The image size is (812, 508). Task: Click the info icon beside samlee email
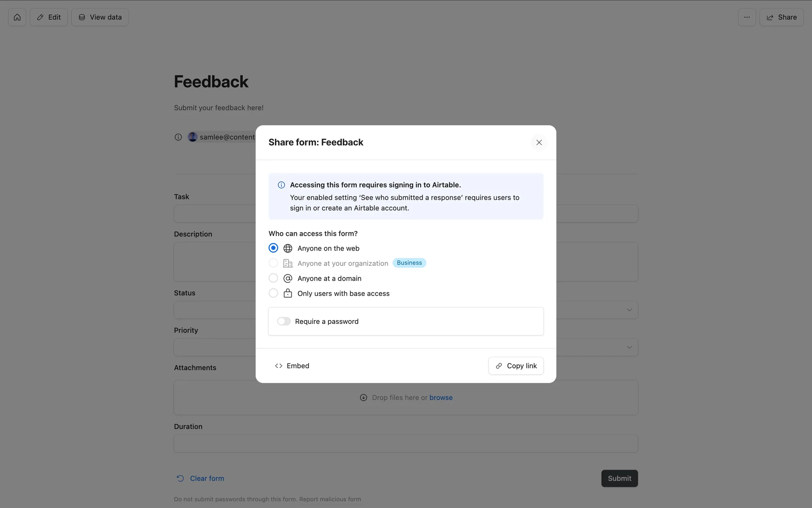pos(178,137)
